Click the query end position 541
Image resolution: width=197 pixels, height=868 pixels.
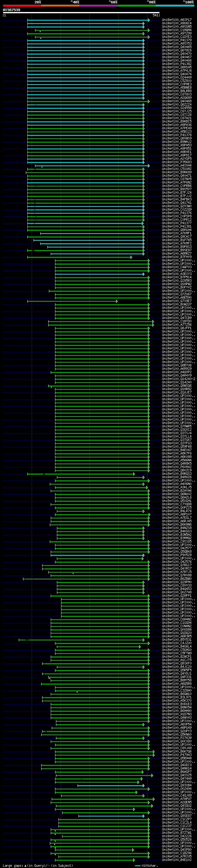coord(155,15)
